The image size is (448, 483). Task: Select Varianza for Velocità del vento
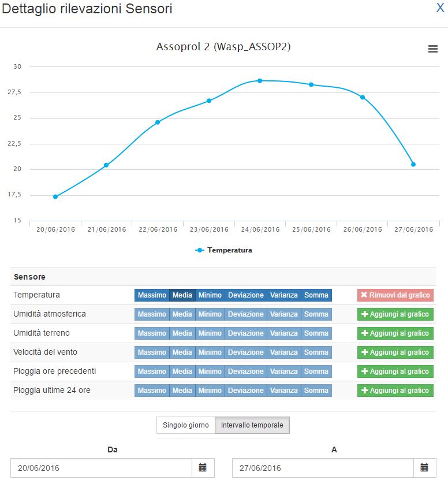pyautogui.click(x=284, y=352)
